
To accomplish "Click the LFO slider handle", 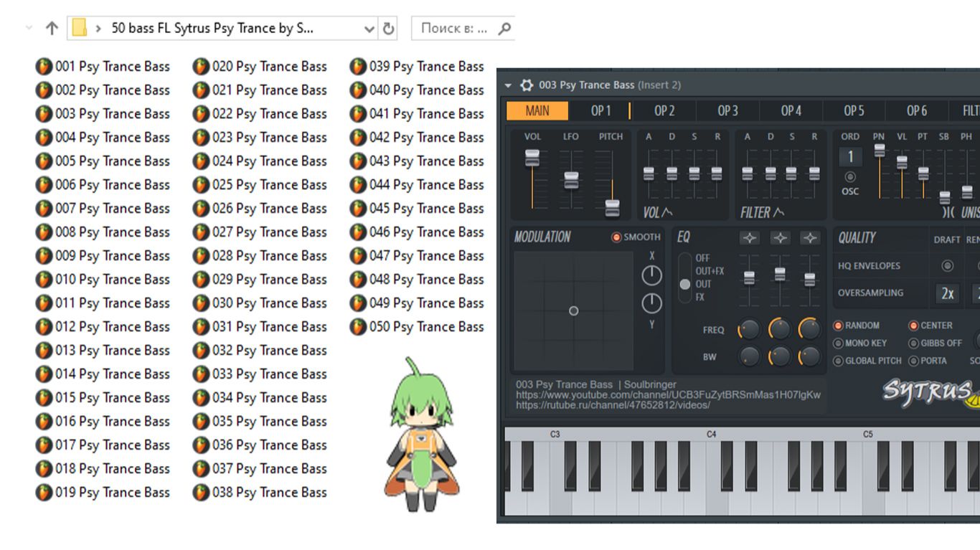I will [x=571, y=180].
